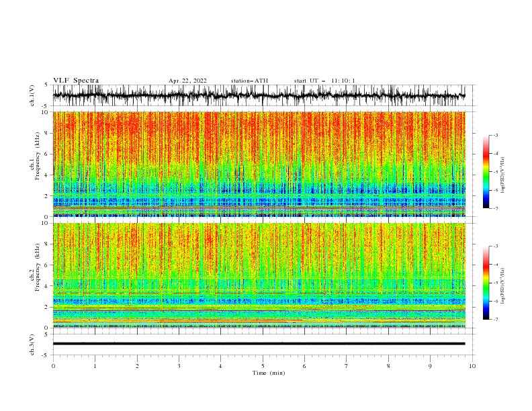Viewport: 532px width, 411px height.
Task: Click the "-5" label on ch.2 colorbar
Action: (496, 283)
